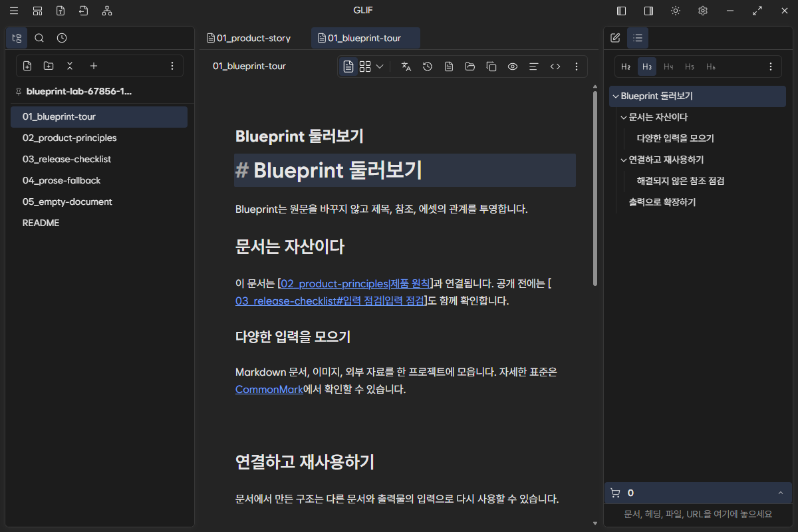Select the document view mode icon
The image size is (798, 532).
click(348, 66)
